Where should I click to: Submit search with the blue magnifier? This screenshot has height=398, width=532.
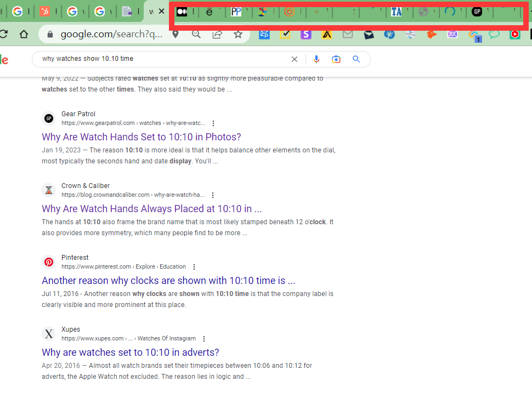click(356, 59)
